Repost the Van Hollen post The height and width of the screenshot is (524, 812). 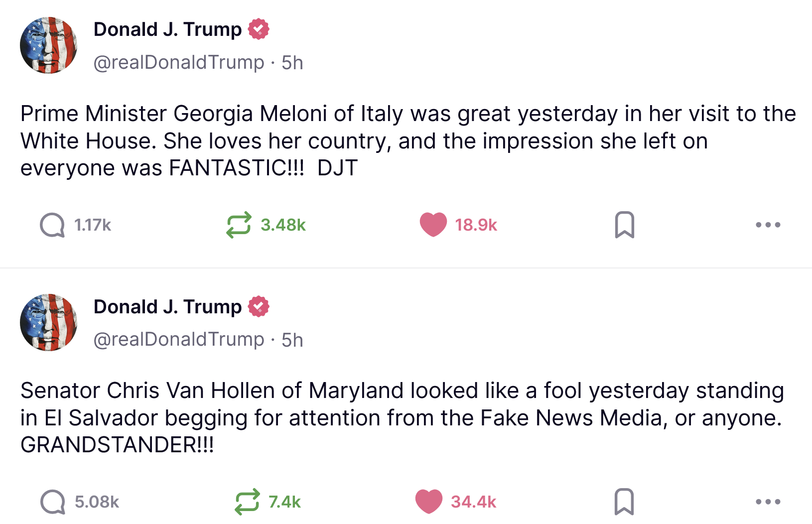[x=247, y=502]
